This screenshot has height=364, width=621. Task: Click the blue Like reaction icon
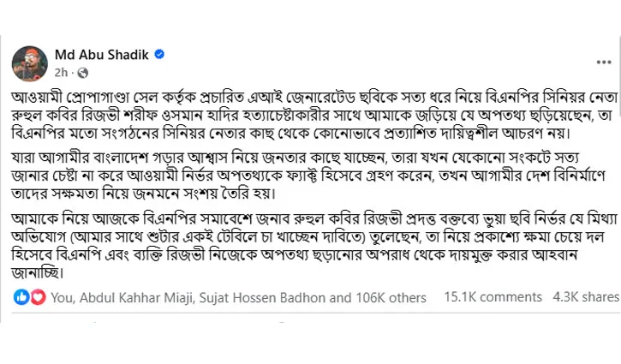coord(21,297)
